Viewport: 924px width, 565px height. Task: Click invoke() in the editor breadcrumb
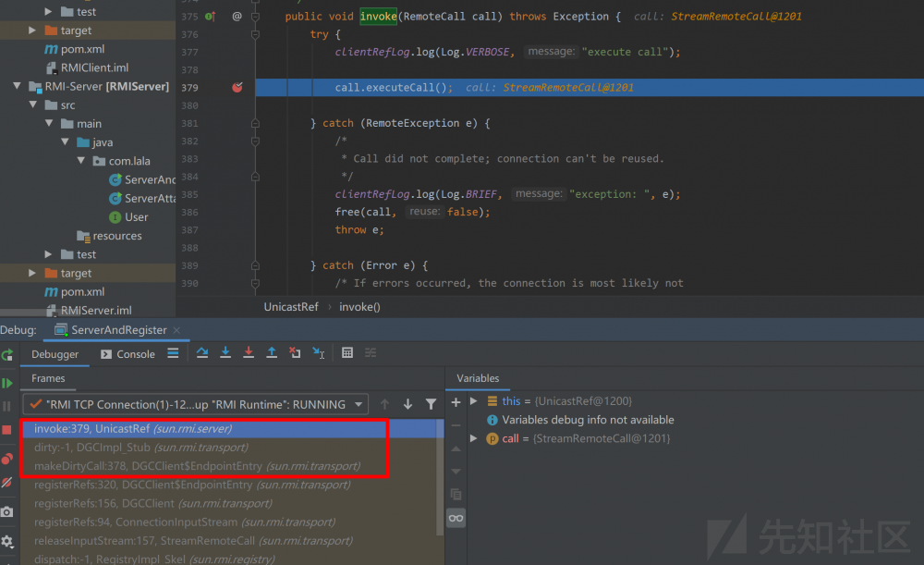[x=359, y=307]
